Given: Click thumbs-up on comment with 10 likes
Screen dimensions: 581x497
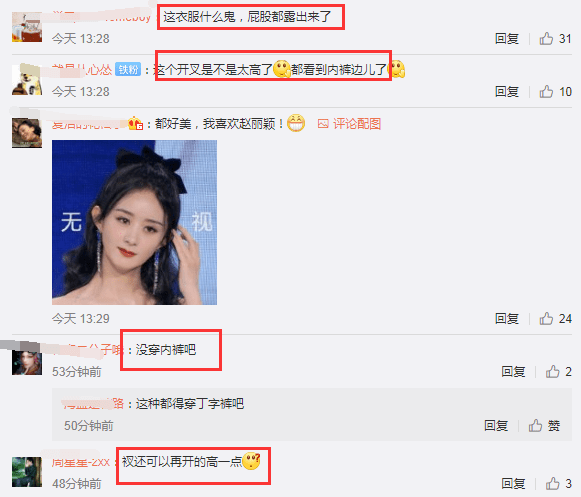Looking at the screenshot, I should [546, 92].
